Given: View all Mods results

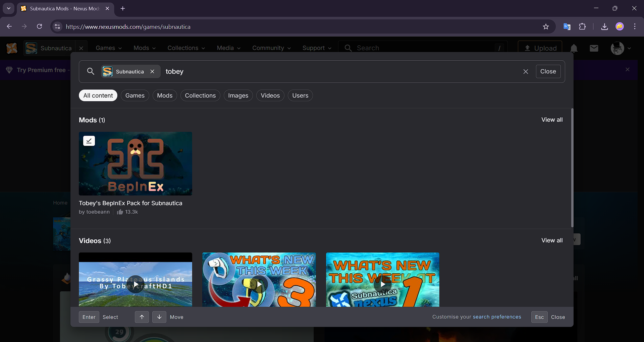Looking at the screenshot, I should [x=552, y=120].
